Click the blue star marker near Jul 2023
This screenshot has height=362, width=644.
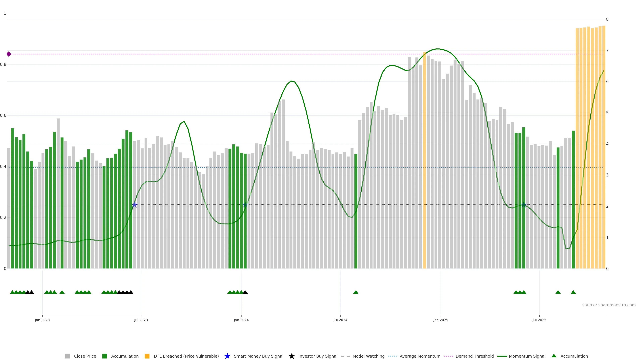[135, 205]
